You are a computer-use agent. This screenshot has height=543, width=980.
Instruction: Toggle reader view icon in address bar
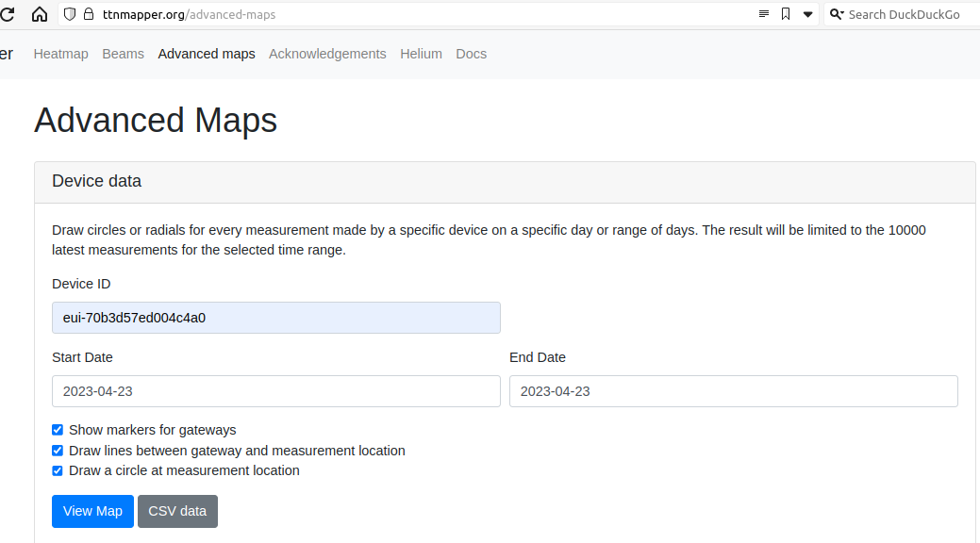tap(764, 14)
